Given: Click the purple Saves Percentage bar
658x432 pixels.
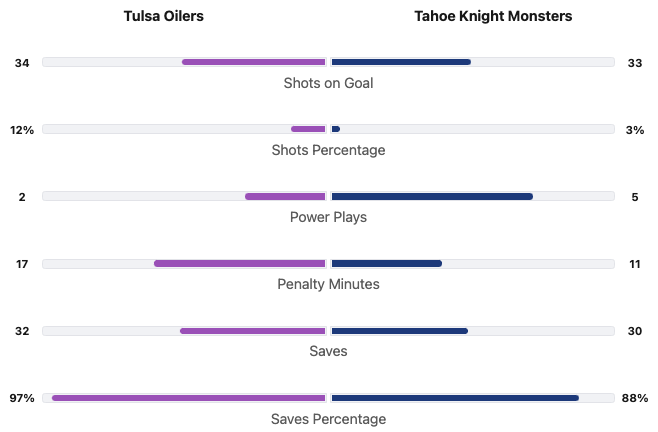Looking at the screenshot, I should tap(189, 398).
